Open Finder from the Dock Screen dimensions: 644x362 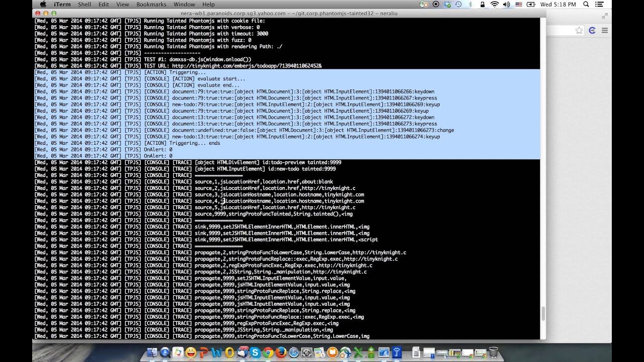(x=152, y=352)
